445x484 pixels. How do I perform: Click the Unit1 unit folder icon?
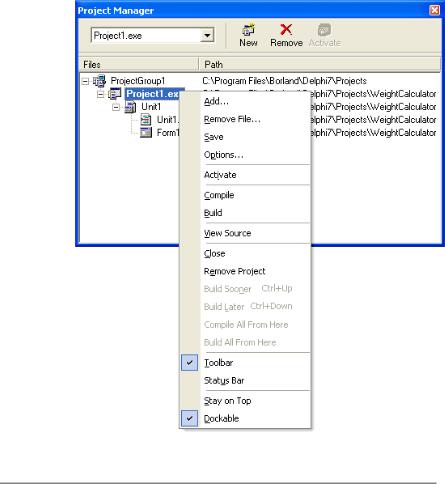[130, 107]
